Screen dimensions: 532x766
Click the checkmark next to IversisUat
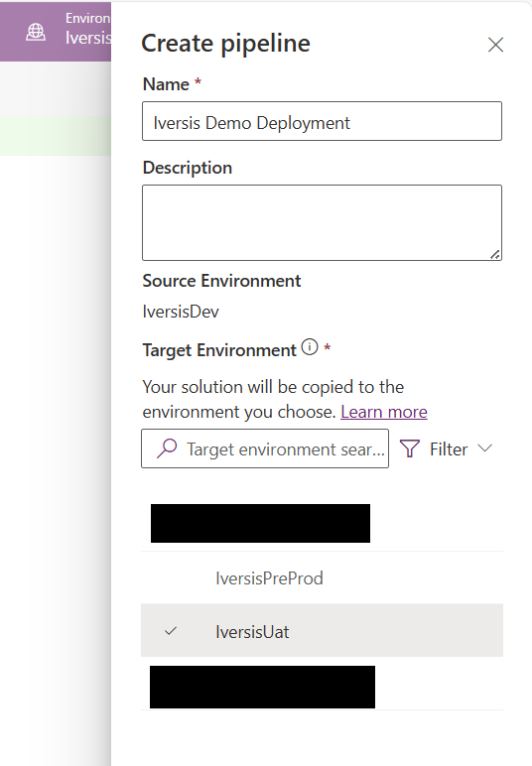tap(171, 631)
